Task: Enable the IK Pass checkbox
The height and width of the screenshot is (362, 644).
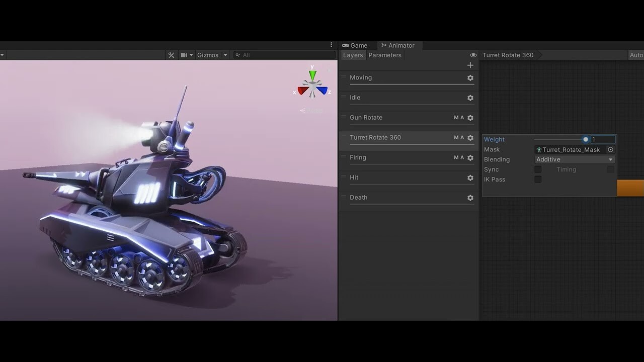Action: point(538,179)
